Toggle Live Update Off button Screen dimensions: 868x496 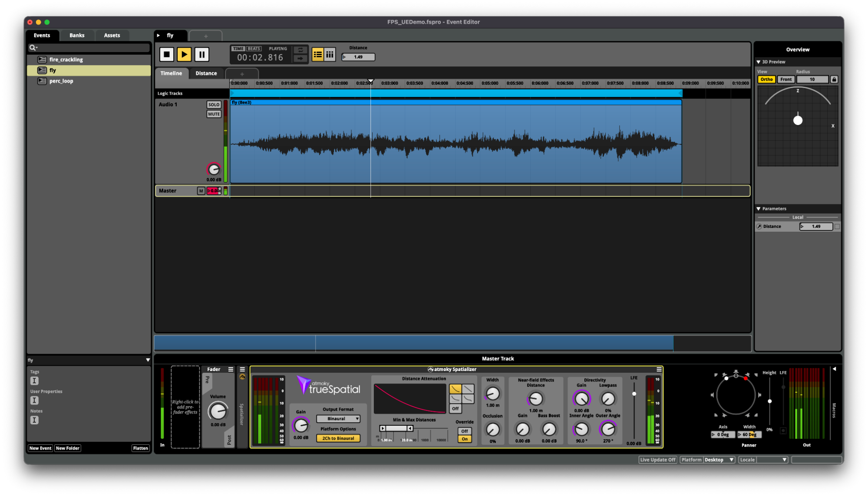coord(658,460)
